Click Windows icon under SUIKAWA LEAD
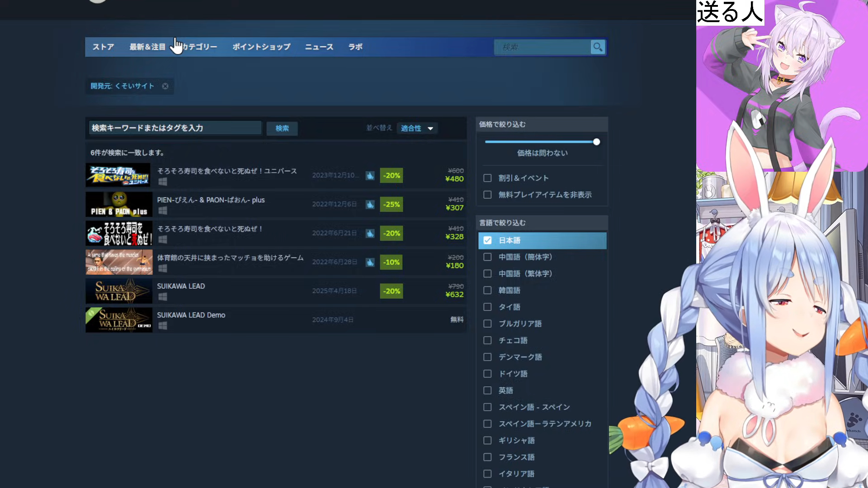Viewport: 868px width, 488px height. click(x=163, y=297)
